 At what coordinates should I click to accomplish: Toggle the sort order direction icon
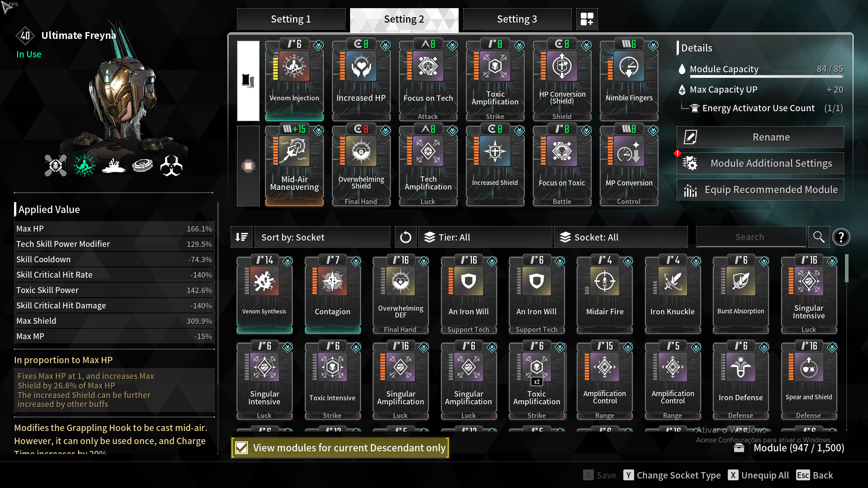tap(242, 237)
